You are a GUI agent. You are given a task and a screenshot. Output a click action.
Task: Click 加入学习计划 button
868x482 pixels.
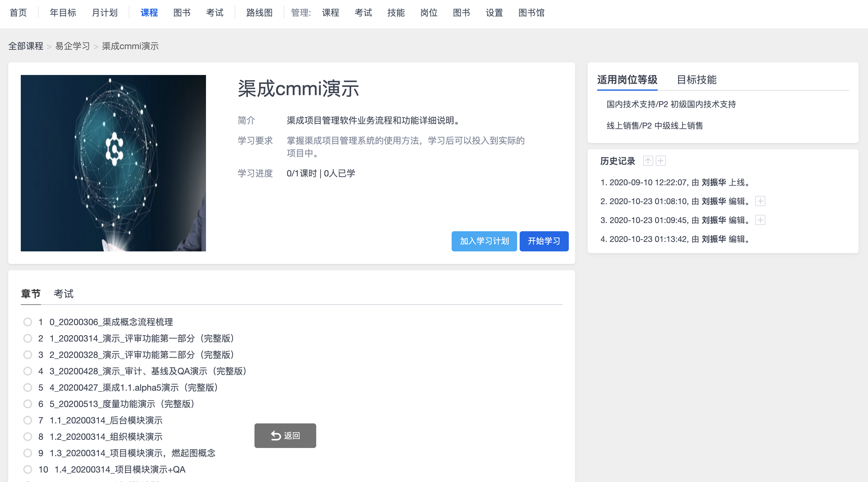pyautogui.click(x=484, y=241)
